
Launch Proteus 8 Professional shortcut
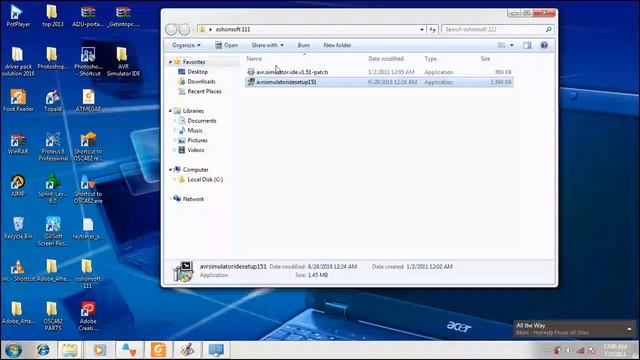53,147
